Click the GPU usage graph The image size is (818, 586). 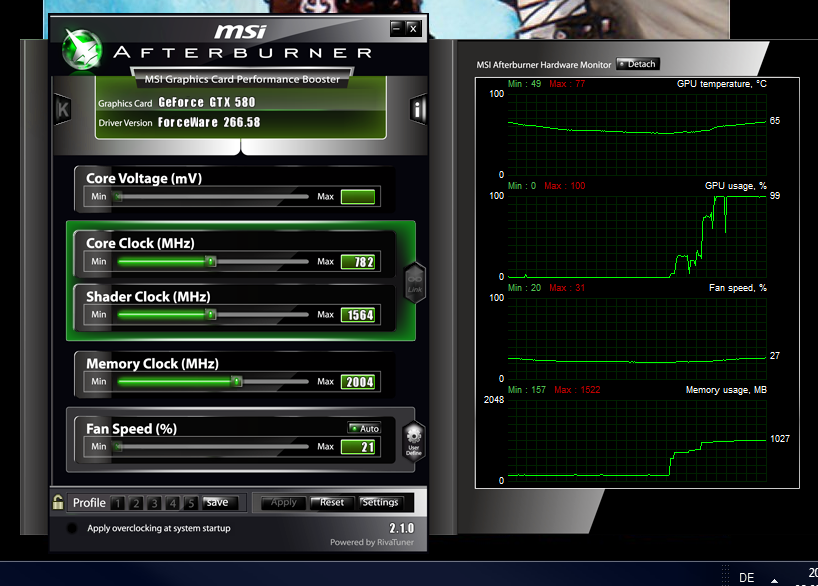[637, 236]
